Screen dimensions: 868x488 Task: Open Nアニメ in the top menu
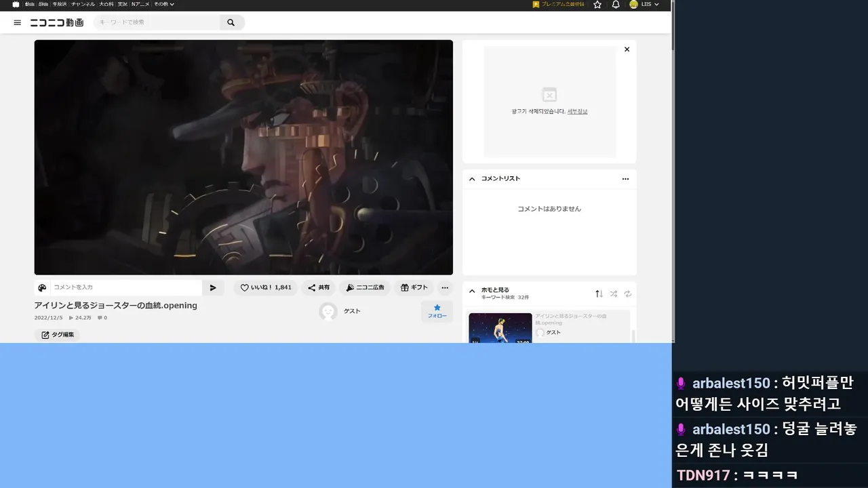(x=140, y=4)
